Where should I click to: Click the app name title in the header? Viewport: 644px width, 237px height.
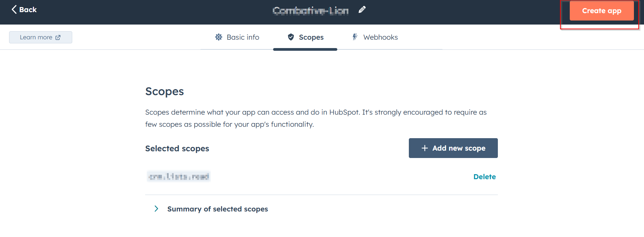tap(310, 11)
